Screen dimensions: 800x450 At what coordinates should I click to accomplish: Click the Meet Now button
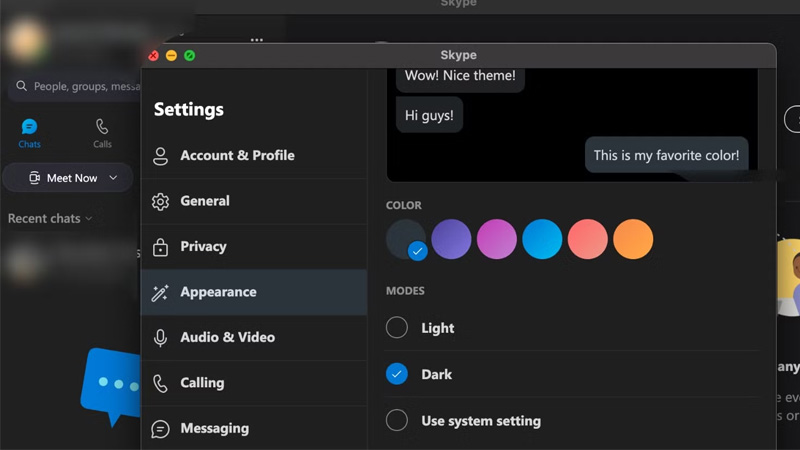pos(63,178)
